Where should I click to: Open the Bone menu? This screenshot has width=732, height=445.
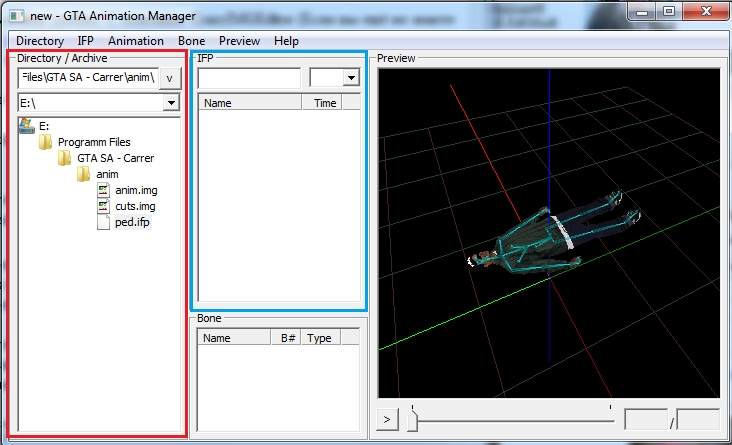point(191,41)
